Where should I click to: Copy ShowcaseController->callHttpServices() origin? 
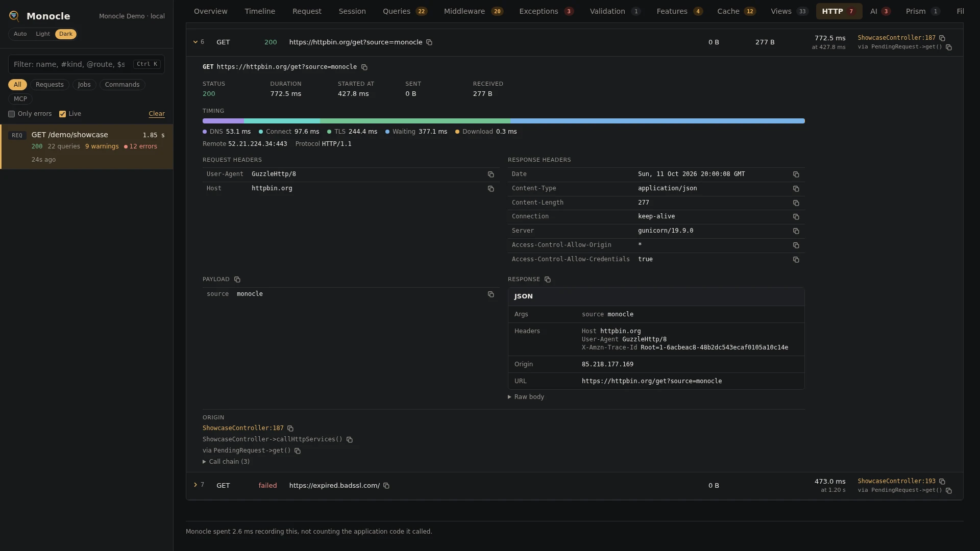pos(350,440)
